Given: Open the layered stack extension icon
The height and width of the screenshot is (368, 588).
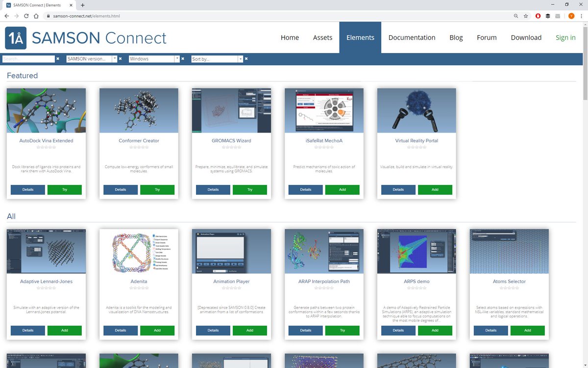Looking at the screenshot, I should tap(548, 16).
